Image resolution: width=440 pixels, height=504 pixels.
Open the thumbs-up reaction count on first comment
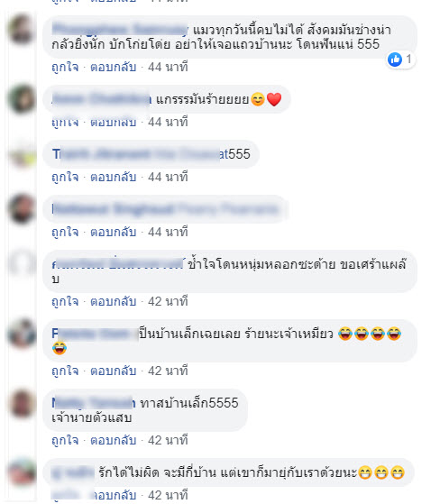point(400,60)
